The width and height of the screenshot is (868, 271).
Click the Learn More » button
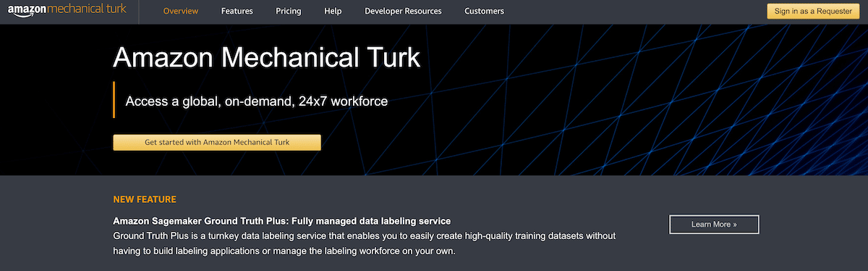[x=714, y=225]
